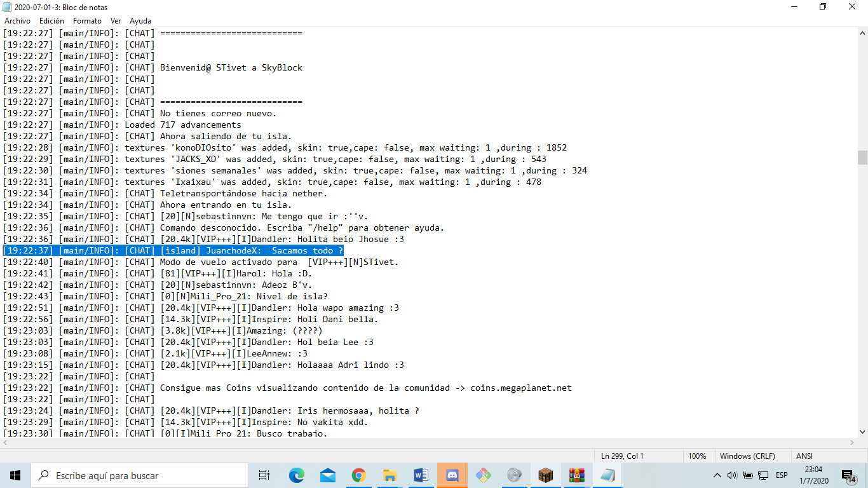Image resolution: width=868 pixels, height=488 pixels.
Task: Click the highlighted JuanchodeX 'Sacamos todo ?' line
Action: click(x=173, y=250)
